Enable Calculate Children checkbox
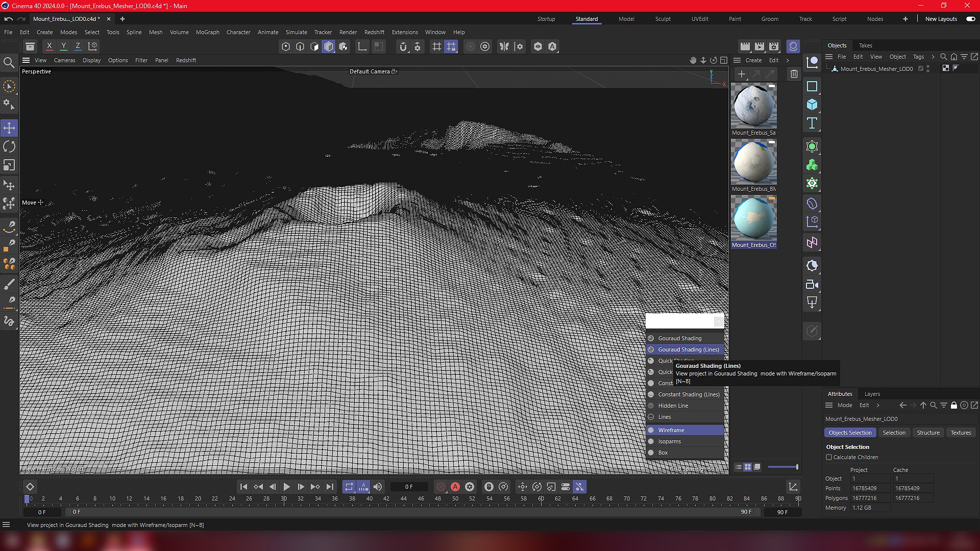 point(829,457)
